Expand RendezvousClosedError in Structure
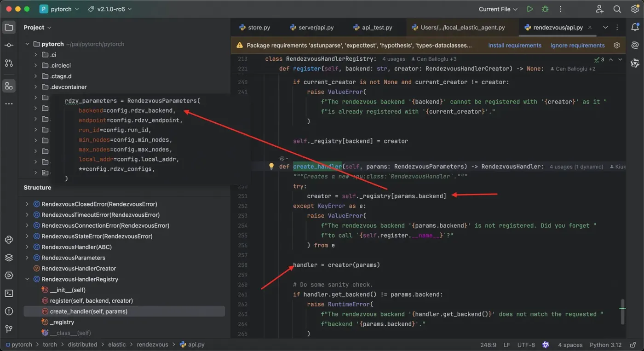The image size is (644, 351). [x=27, y=204]
